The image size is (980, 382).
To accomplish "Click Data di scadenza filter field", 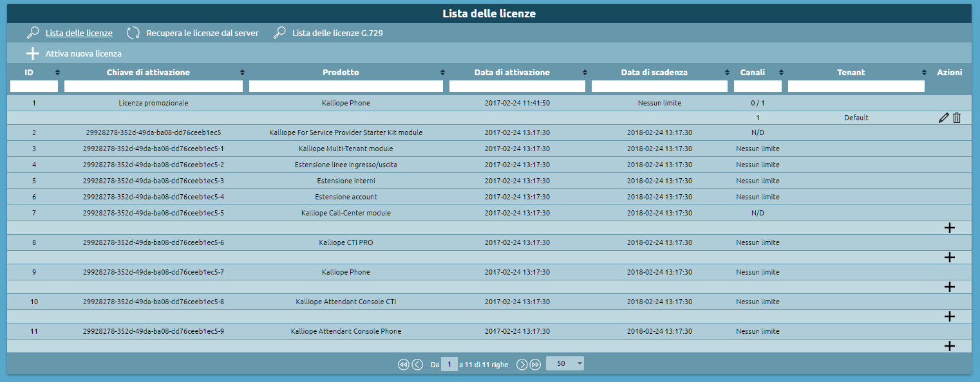I will click(659, 86).
